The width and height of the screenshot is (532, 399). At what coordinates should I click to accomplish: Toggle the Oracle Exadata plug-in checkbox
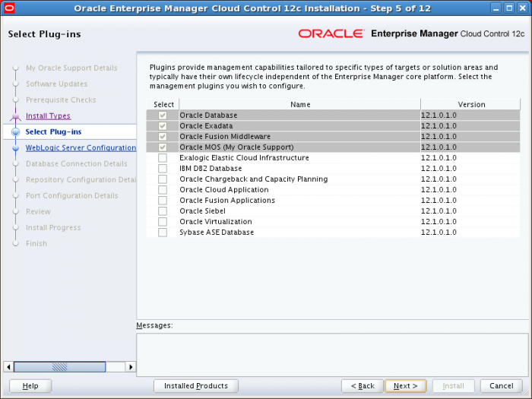(163, 126)
